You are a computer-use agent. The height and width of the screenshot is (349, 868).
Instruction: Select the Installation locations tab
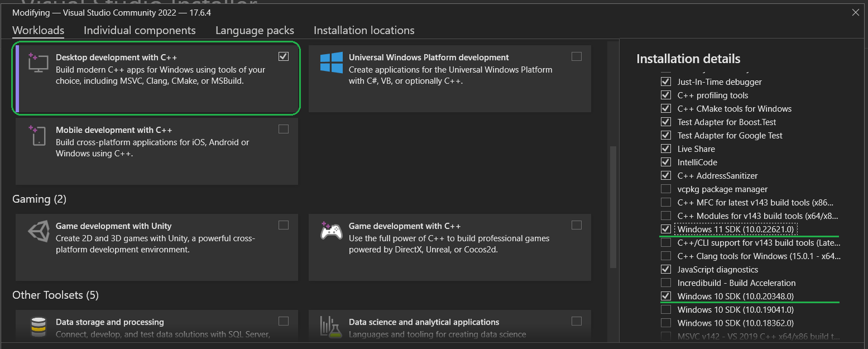pos(363,30)
